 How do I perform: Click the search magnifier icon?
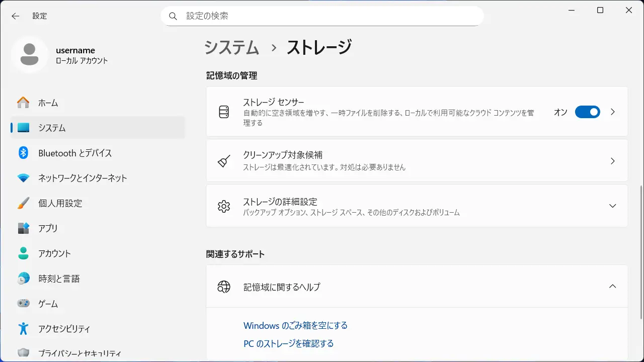(x=173, y=16)
